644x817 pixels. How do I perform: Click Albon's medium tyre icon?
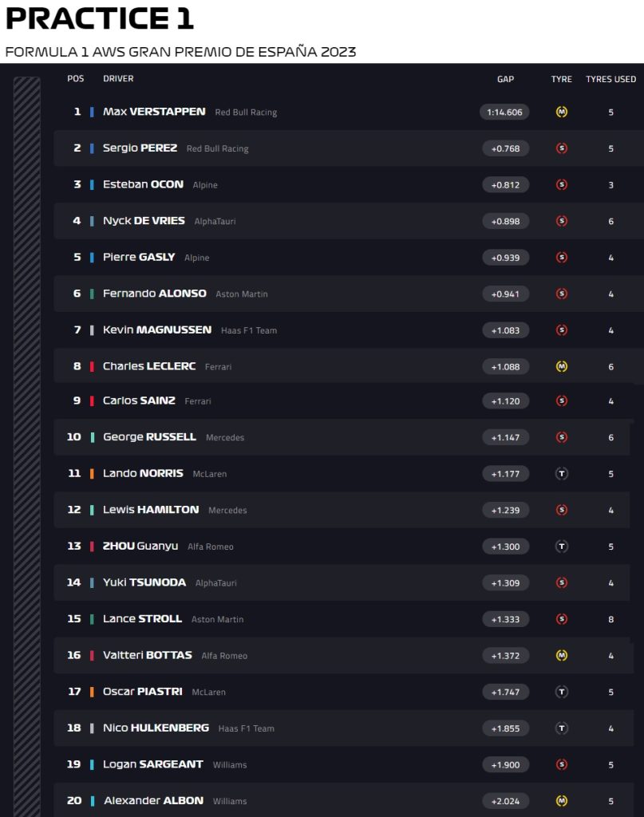point(562,800)
